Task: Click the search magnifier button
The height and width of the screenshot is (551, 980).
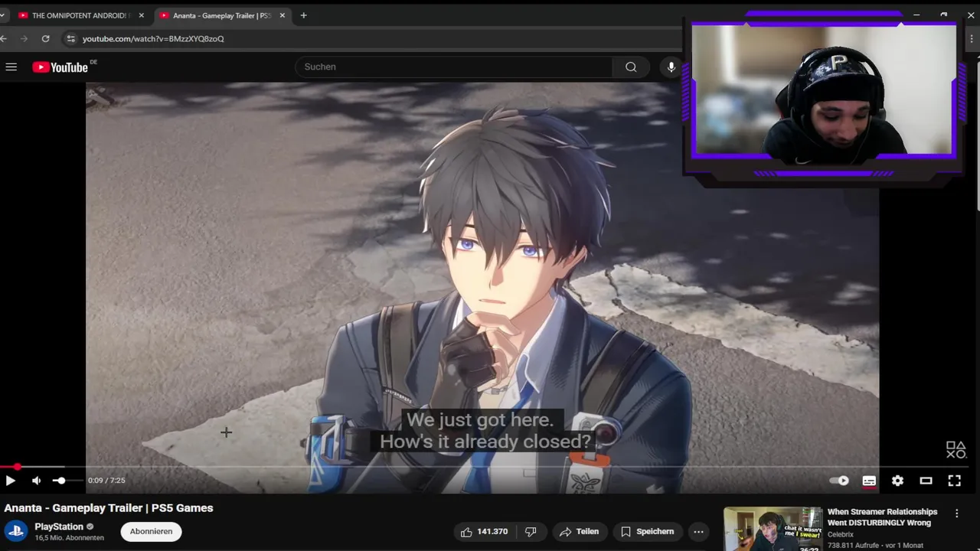Action: tap(631, 67)
